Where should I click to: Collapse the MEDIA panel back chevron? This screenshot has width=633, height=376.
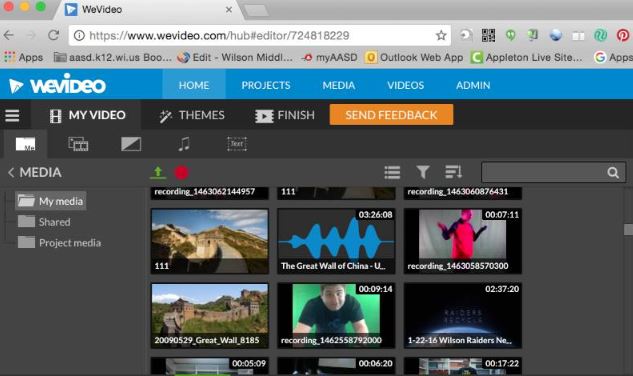[x=11, y=172]
